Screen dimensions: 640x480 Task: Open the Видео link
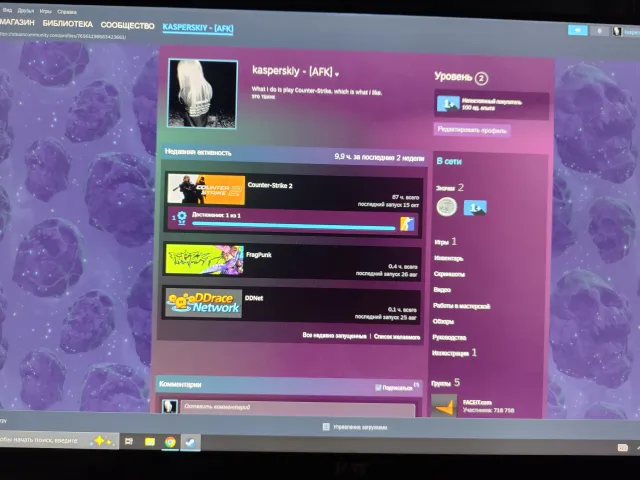click(x=442, y=289)
